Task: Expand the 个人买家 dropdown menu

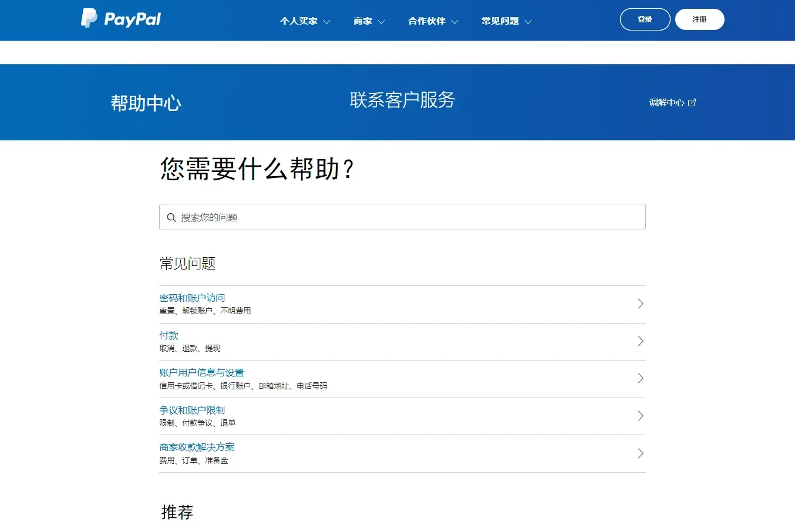Action: (305, 21)
